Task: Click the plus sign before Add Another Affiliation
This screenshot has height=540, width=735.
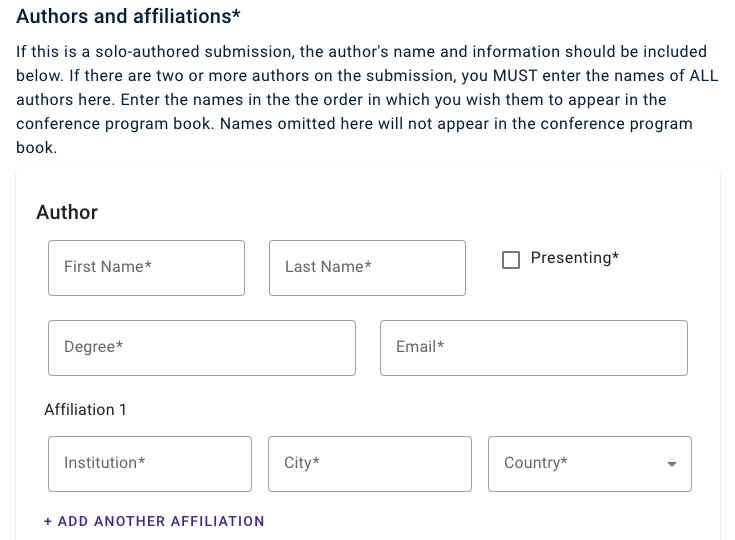Action: coord(48,521)
